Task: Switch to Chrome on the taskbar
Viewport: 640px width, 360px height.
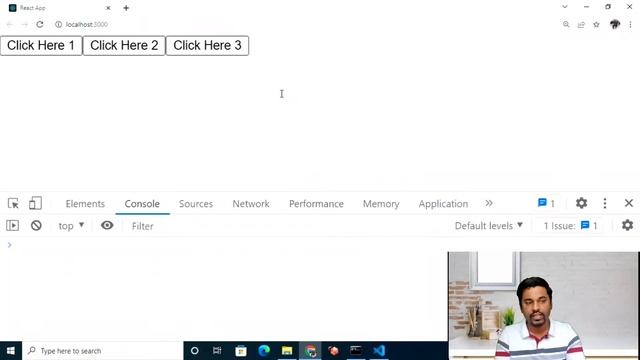Action: [x=310, y=351]
